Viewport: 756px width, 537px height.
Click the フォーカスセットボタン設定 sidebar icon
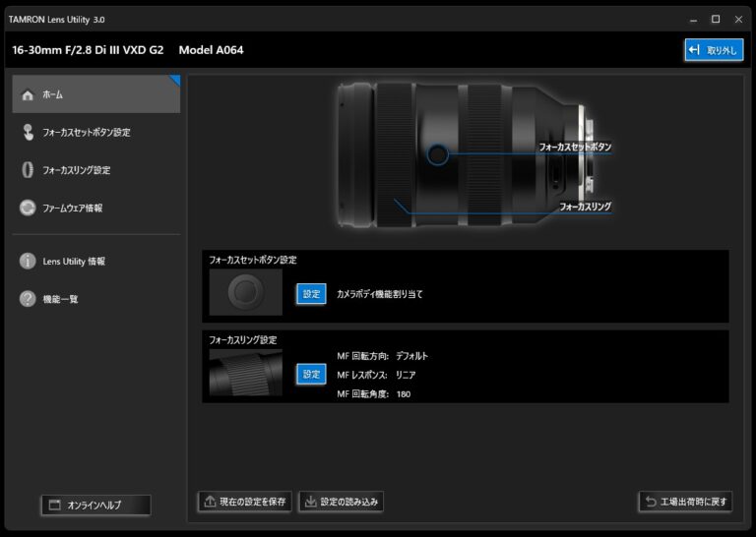point(28,133)
